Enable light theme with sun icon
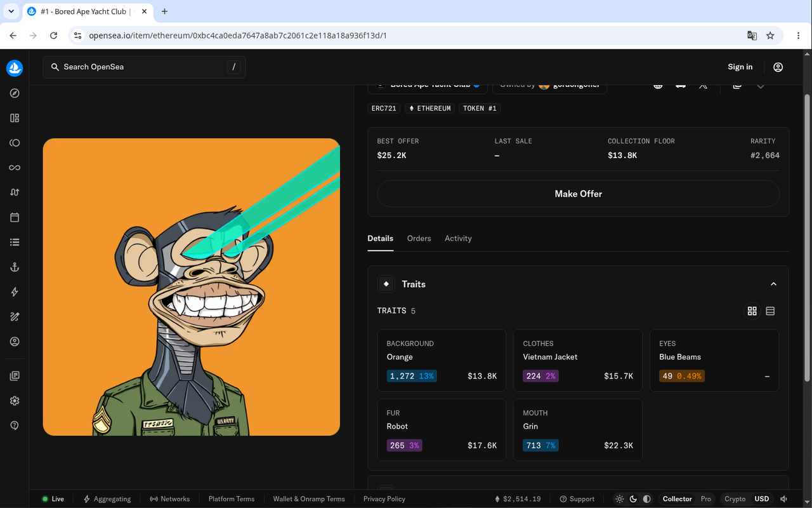The width and height of the screenshot is (812, 508). pos(619,499)
